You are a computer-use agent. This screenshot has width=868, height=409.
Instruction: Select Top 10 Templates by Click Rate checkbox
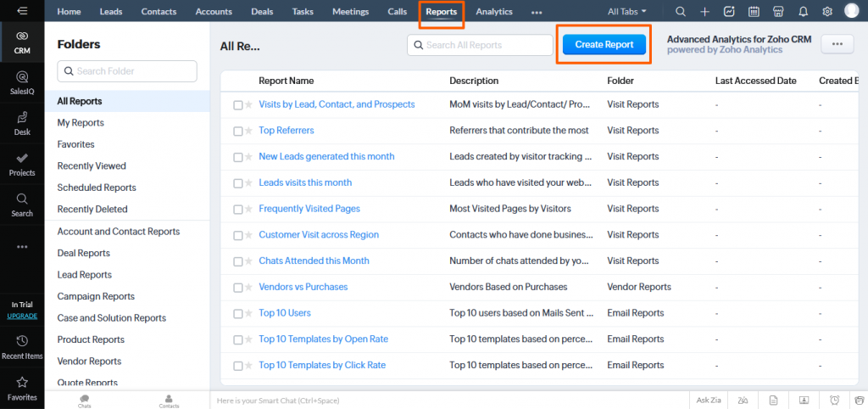coord(238,366)
